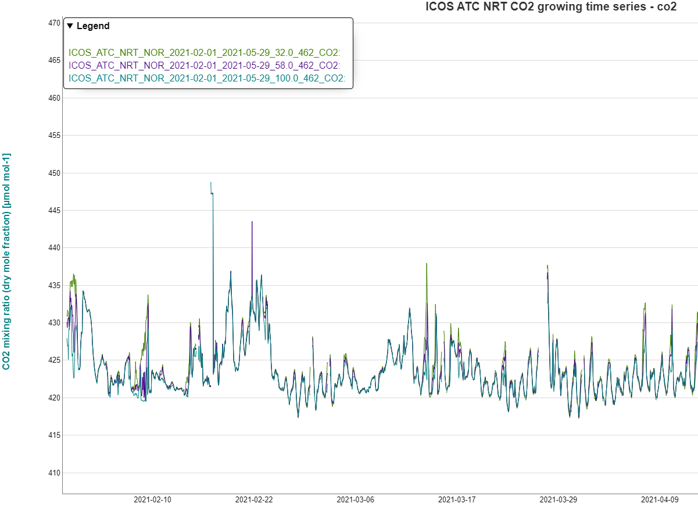Viewport: 698px width, 507px height.
Task: Click the tallest teal spike near 449
Action: pos(210,184)
